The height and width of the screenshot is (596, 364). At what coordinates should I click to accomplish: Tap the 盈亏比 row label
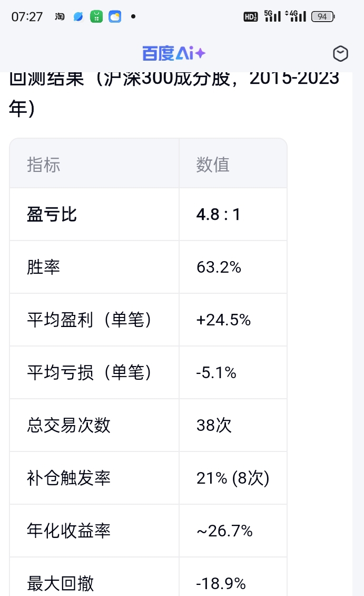[52, 214]
